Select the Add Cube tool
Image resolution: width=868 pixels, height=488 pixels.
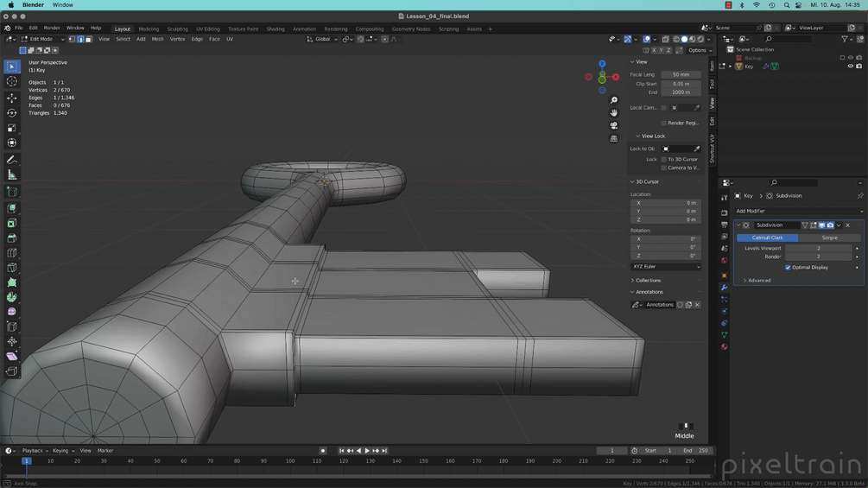11,192
